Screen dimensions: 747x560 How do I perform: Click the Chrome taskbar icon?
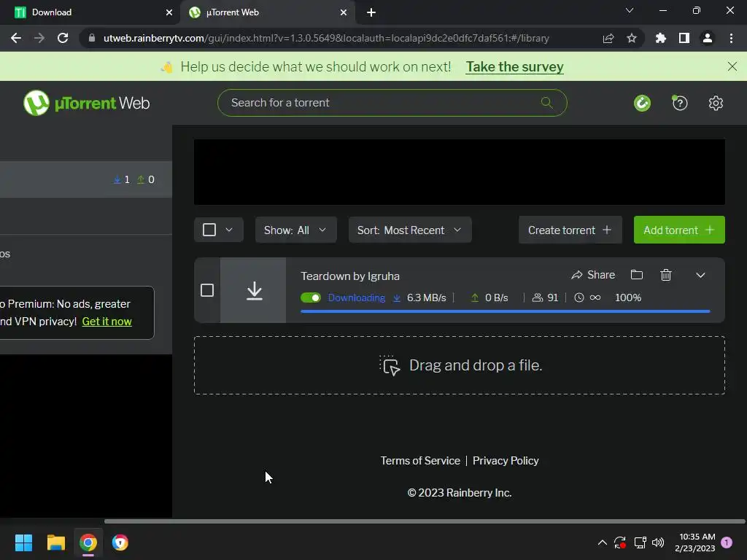[x=88, y=542]
